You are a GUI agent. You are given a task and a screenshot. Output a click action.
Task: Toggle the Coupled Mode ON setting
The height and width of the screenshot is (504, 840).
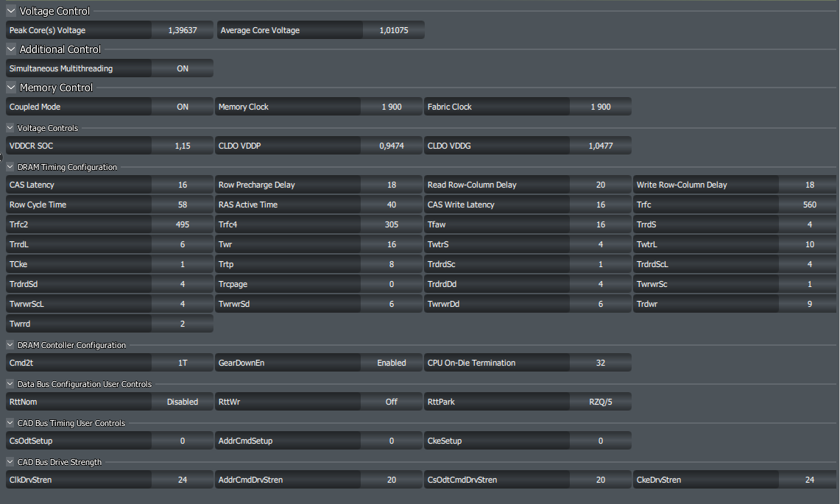pyautogui.click(x=183, y=107)
